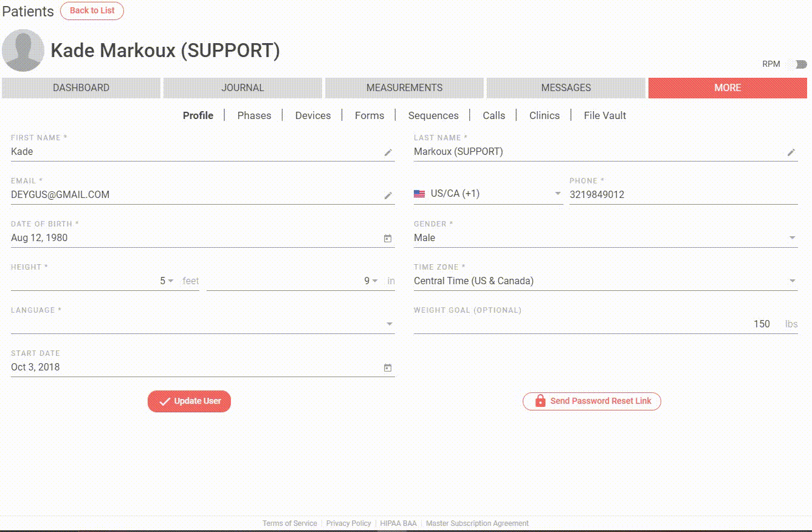Click the pencil edit icon for First Name
The image size is (812, 532).
[388, 152]
